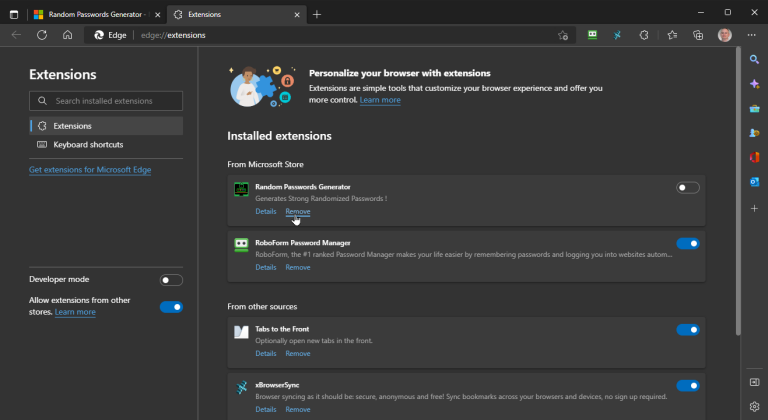This screenshot has width=768, height=420.
Task: Close the Extensions tab
Action: (x=297, y=15)
